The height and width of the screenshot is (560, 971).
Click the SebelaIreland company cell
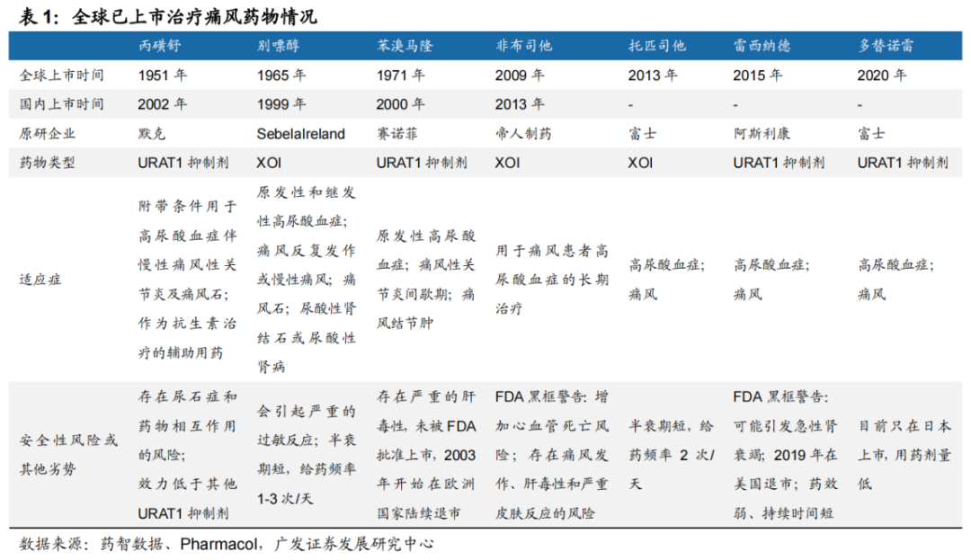point(300,134)
